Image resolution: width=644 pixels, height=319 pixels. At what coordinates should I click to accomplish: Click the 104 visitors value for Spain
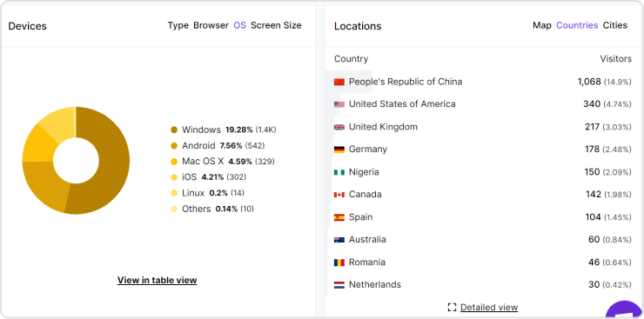point(593,217)
